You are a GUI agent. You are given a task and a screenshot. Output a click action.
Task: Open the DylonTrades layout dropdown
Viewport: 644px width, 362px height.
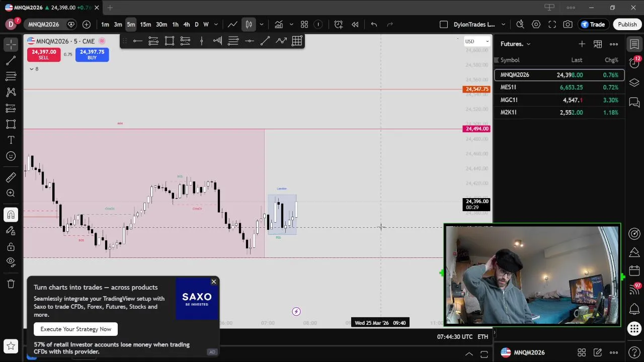point(503,24)
